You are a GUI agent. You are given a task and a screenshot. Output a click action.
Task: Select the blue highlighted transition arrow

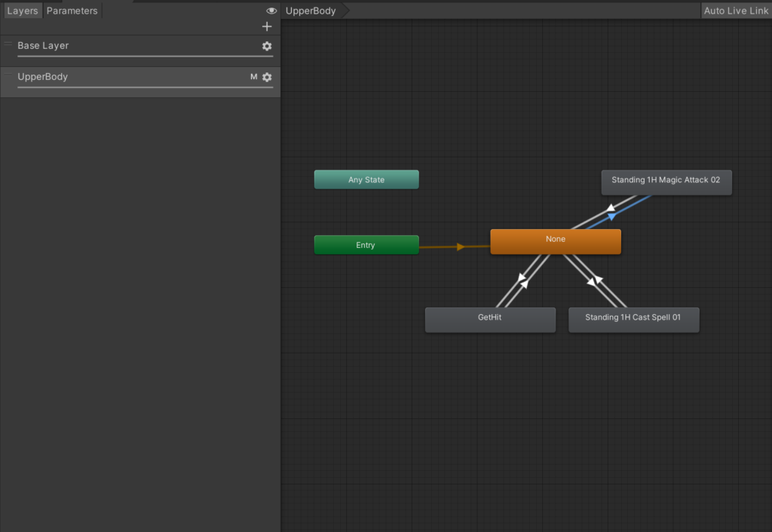pos(612,216)
